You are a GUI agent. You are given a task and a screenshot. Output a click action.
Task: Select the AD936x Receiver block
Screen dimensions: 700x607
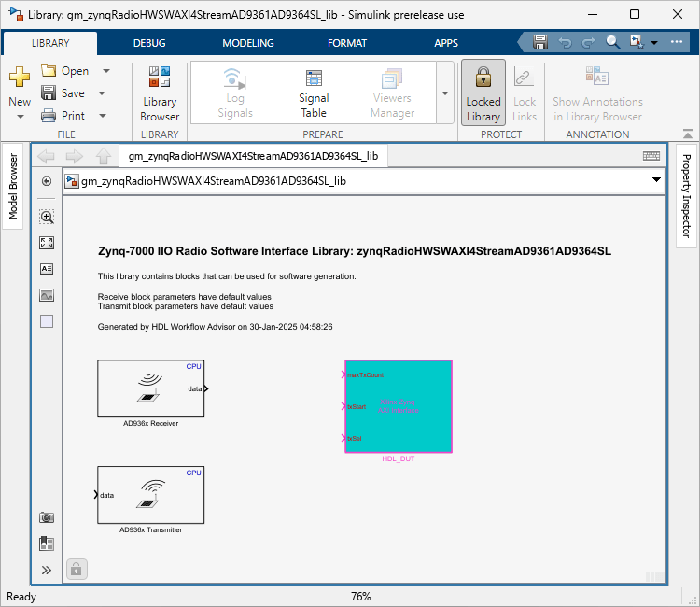151,388
